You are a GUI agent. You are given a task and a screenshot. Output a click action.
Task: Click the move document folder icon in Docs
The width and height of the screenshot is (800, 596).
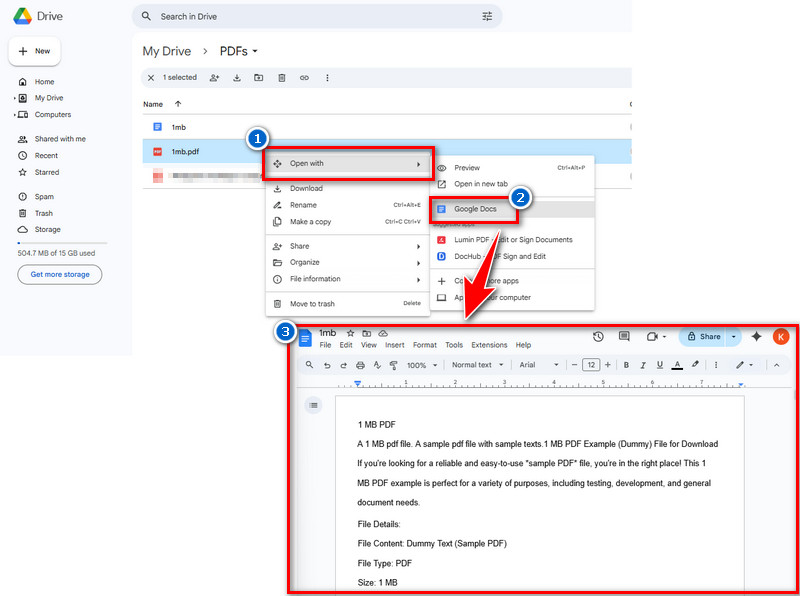[366, 333]
